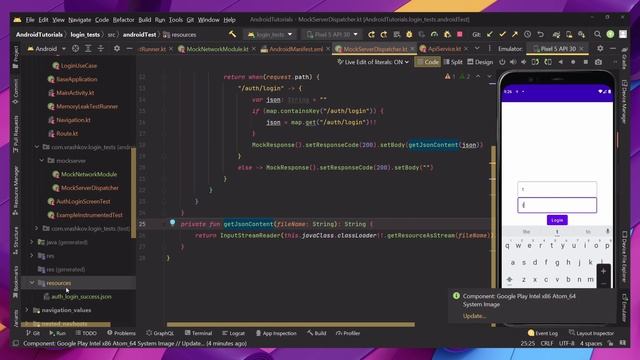640x360 pixels.
Task: Click the Debug bug icon in toolbar
Action: [409, 35]
